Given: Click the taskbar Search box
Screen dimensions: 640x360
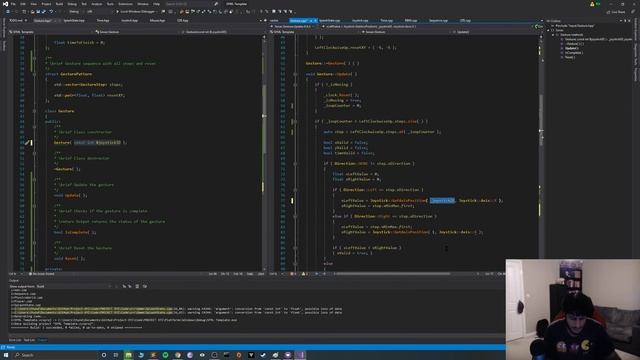Looking at the screenshot, I should point(55,355).
